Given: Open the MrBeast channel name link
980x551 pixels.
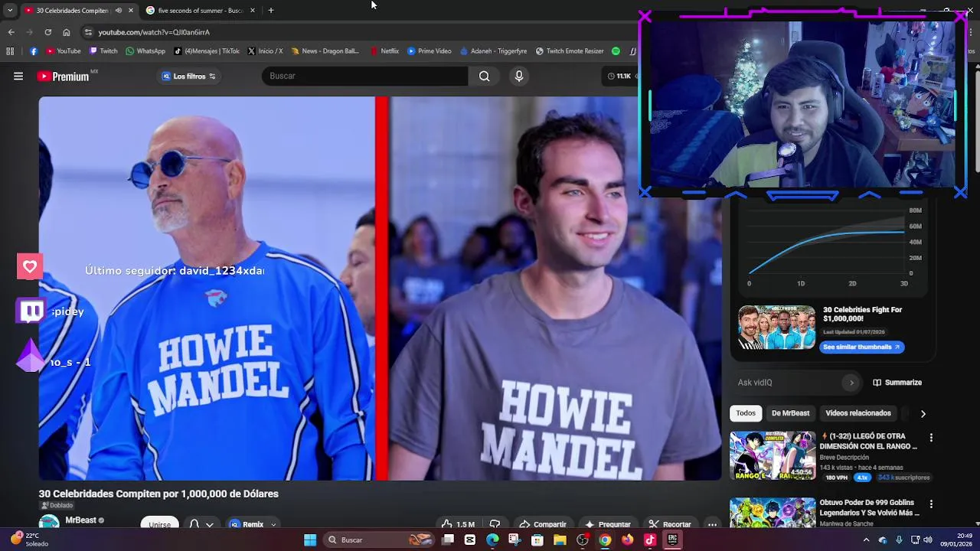Looking at the screenshot, I should 80,520.
